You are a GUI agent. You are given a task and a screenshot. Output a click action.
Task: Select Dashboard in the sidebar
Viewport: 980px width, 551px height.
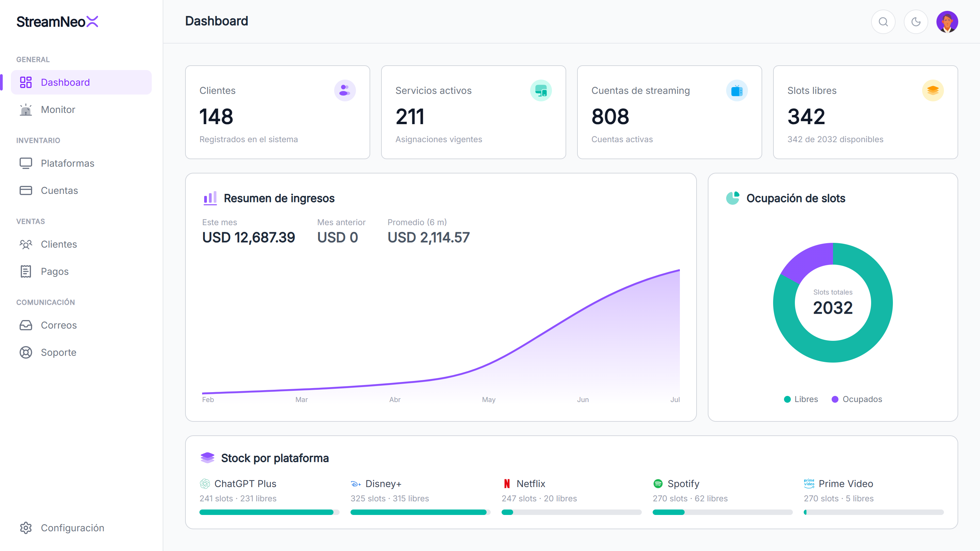81,82
